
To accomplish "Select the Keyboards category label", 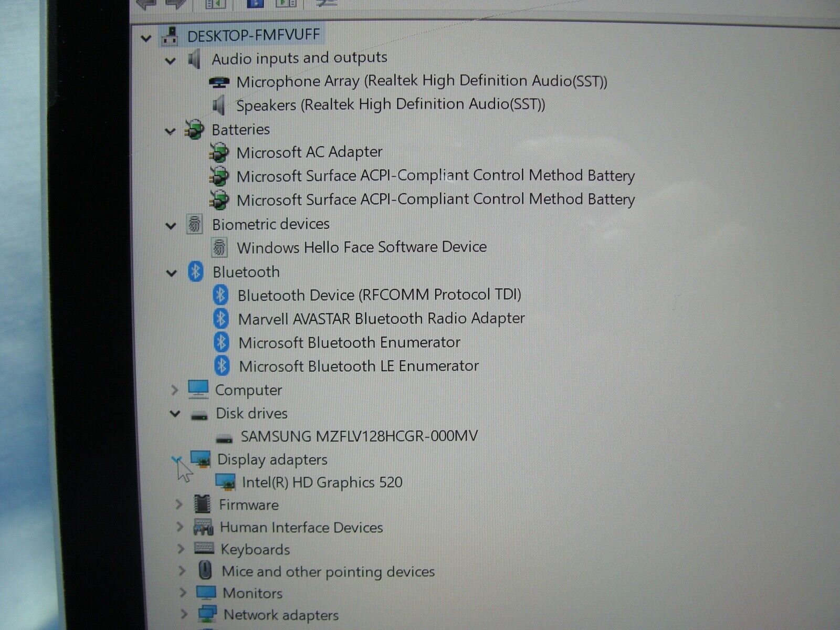I will pyautogui.click(x=255, y=550).
